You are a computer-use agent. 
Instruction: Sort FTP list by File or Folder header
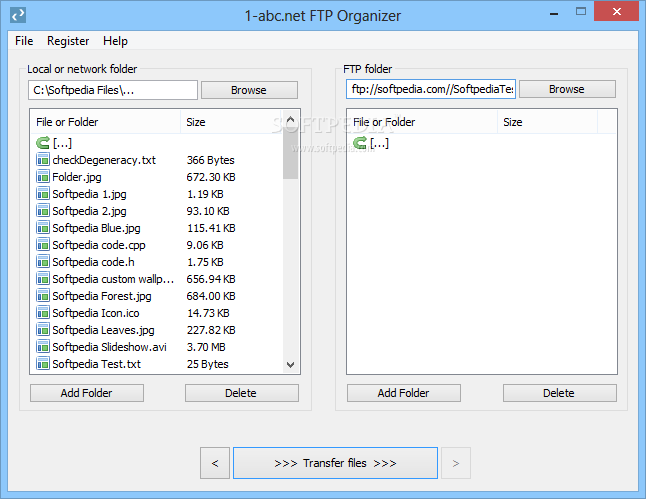[422, 122]
